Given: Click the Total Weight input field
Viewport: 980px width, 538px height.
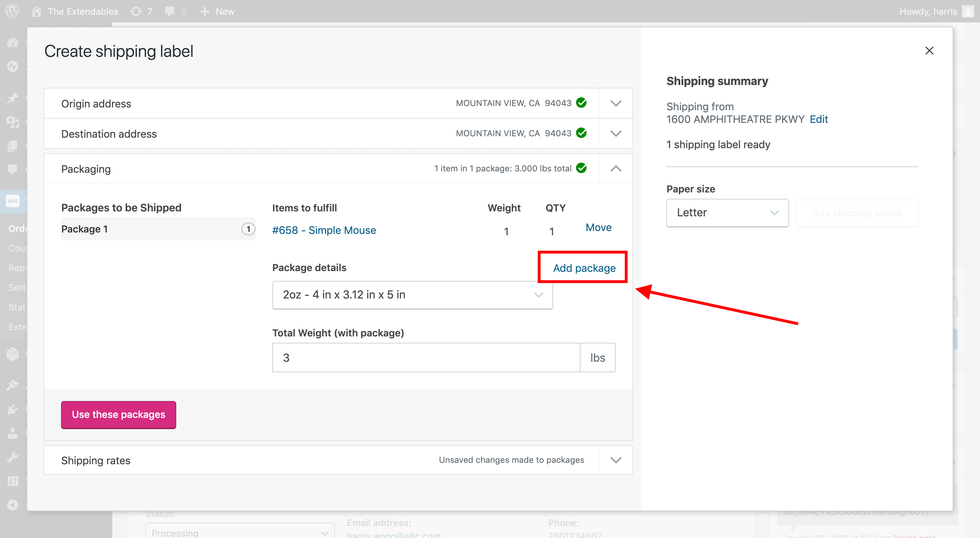Looking at the screenshot, I should (x=426, y=357).
